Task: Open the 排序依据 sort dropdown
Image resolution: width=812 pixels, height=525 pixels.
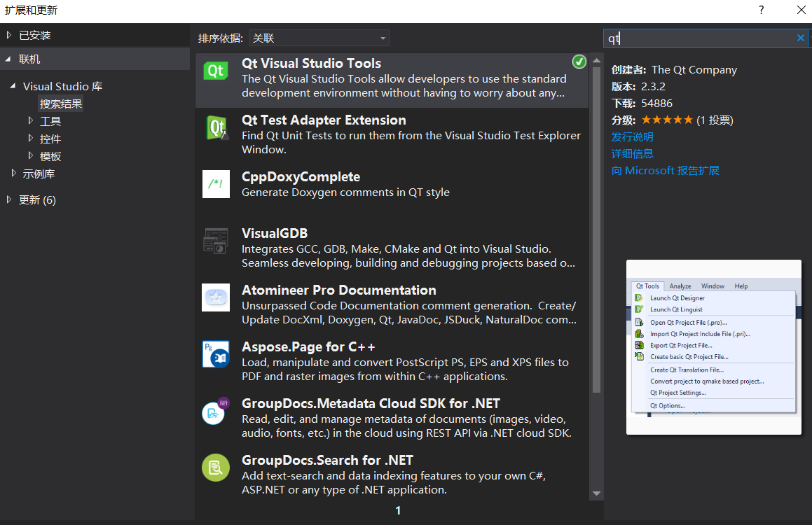Action: tap(319, 38)
